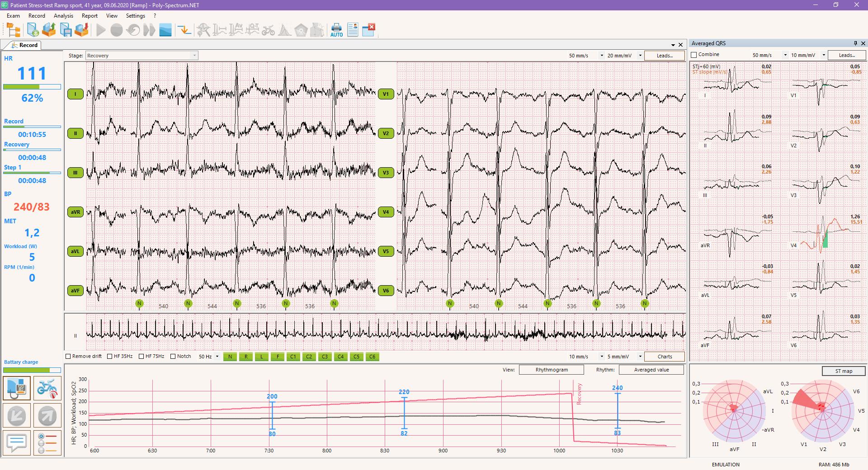Click the increase load up-right arrow button
868x470 pixels.
47,415
